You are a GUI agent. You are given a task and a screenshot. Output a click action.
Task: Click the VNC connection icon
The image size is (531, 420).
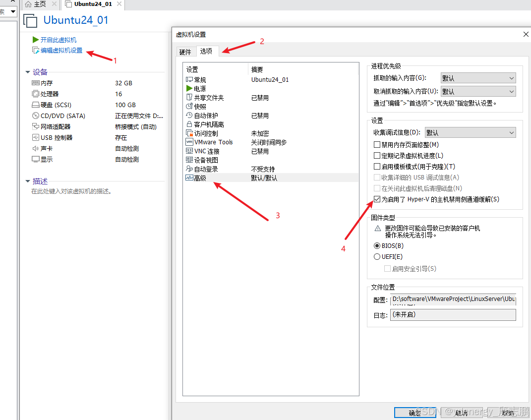(189, 151)
